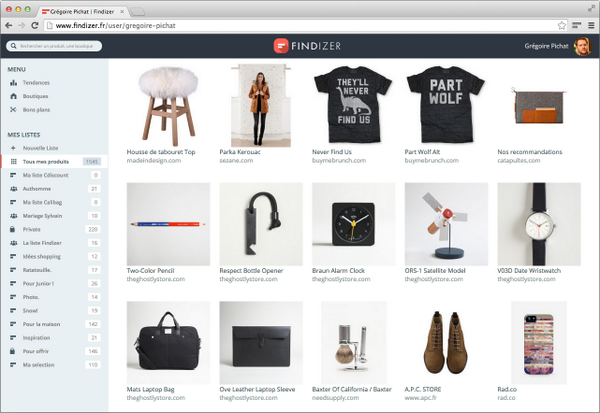
Task: Click the list icon beside Ma selection
Action: point(13,364)
